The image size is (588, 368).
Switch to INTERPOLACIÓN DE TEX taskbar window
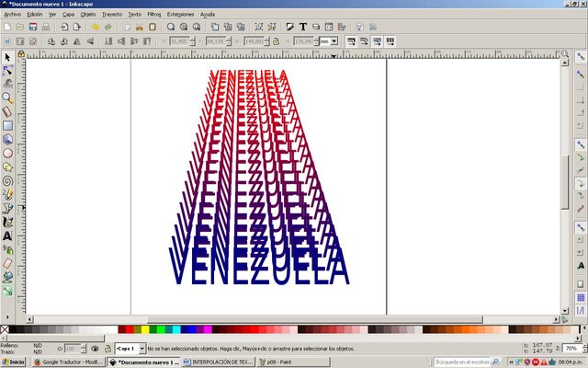pyautogui.click(x=219, y=362)
